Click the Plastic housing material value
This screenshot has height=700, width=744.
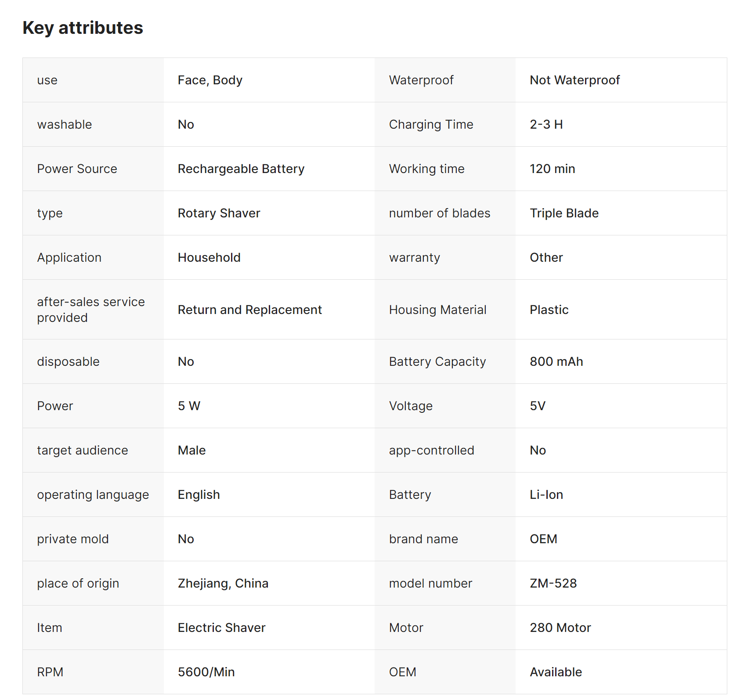pos(549,310)
